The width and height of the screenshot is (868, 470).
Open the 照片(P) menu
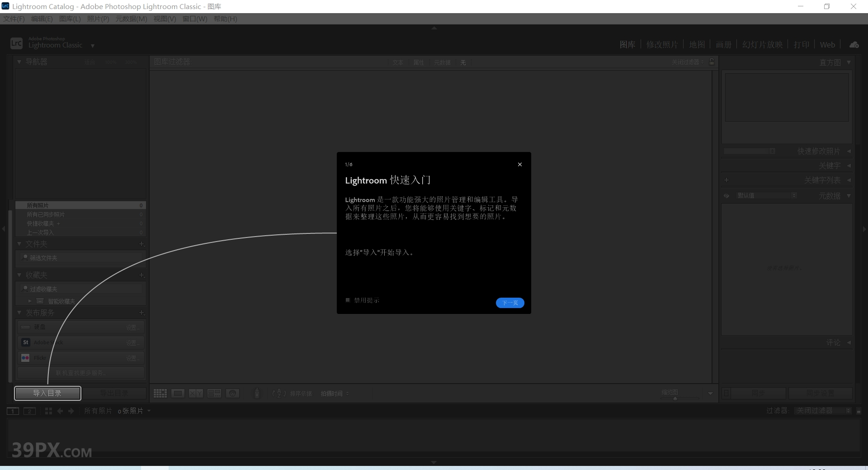tap(98, 19)
